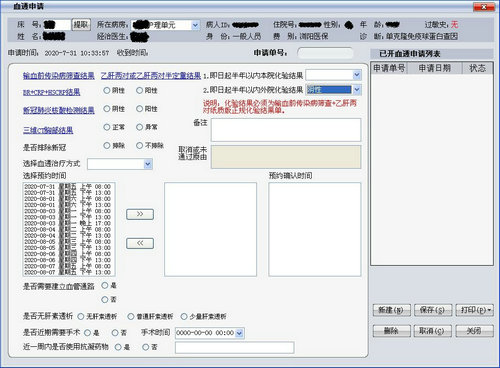Select 无肝素透析 radio option
Screen dimensions: 500x368
click(x=81, y=316)
